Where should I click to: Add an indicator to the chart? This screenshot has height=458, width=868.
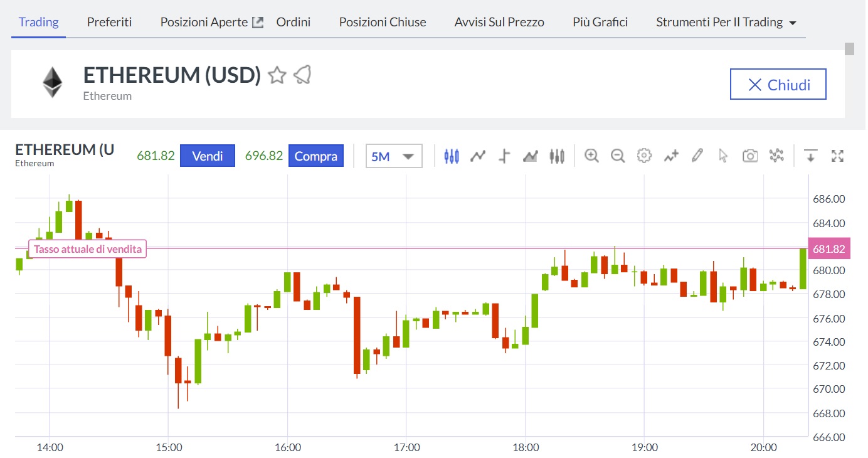point(671,156)
